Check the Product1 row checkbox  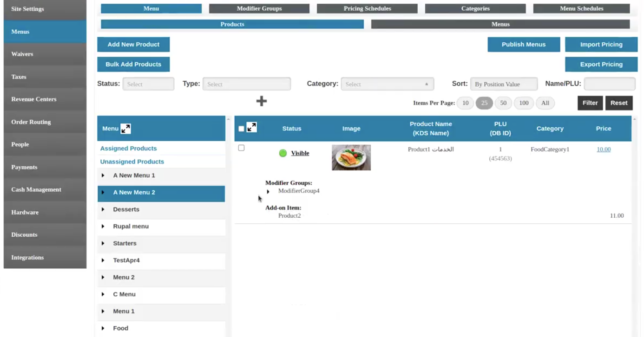(x=241, y=148)
